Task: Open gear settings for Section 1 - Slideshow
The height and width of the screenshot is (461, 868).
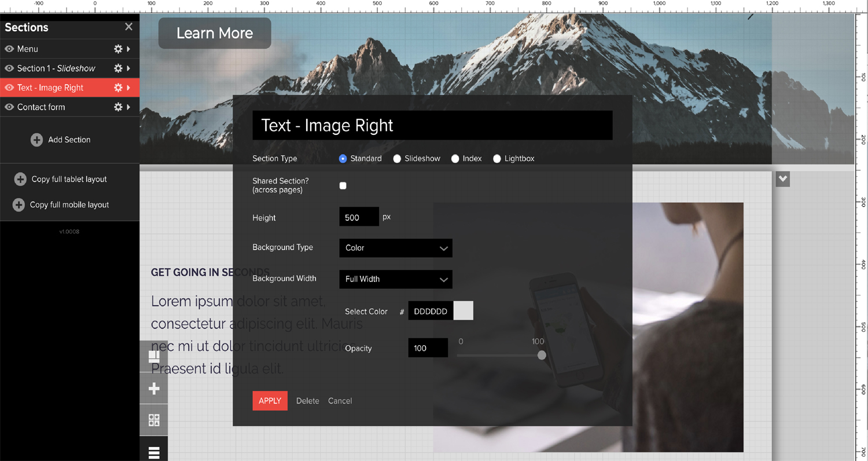Action: (x=118, y=68)
